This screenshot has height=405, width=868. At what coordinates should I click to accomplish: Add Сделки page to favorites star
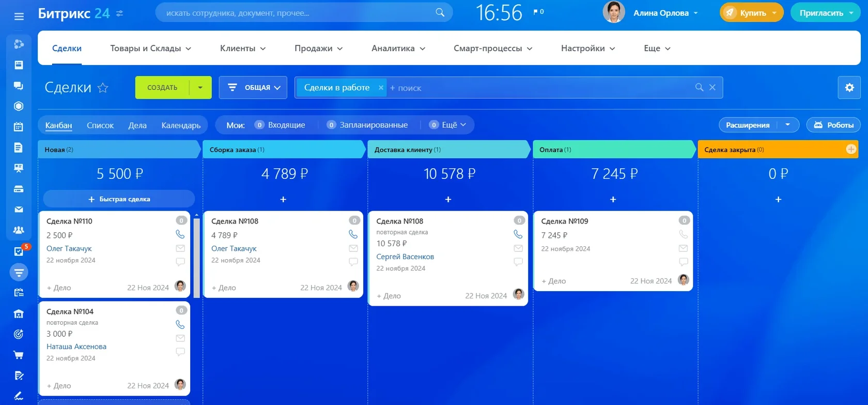(103, 88)
